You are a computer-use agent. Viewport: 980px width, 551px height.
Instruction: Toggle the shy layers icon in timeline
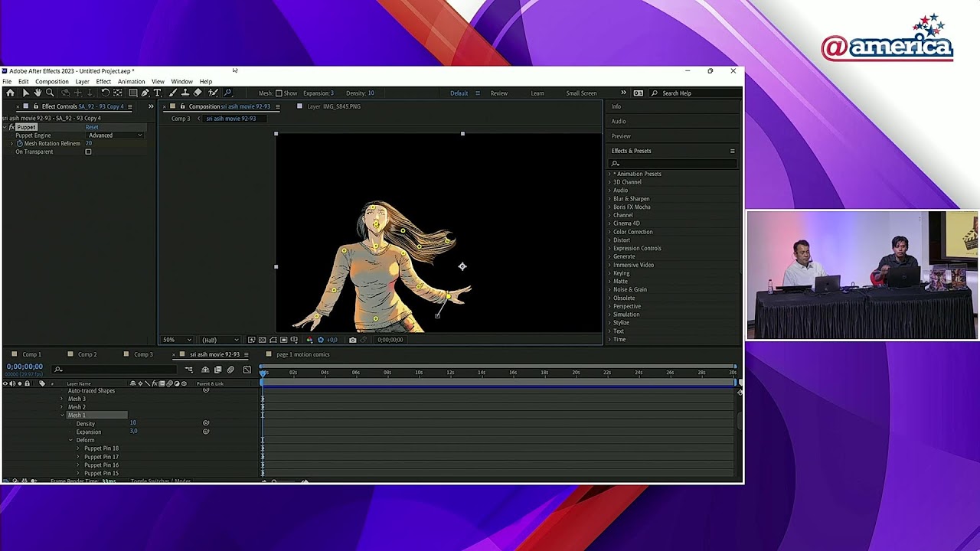(x=205, y=370)
